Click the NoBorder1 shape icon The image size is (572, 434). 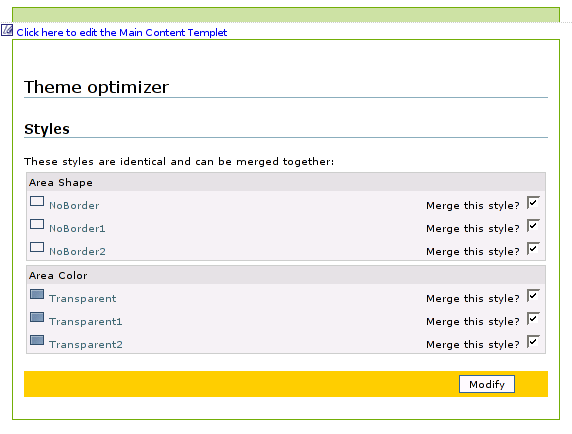coord(37,224)
